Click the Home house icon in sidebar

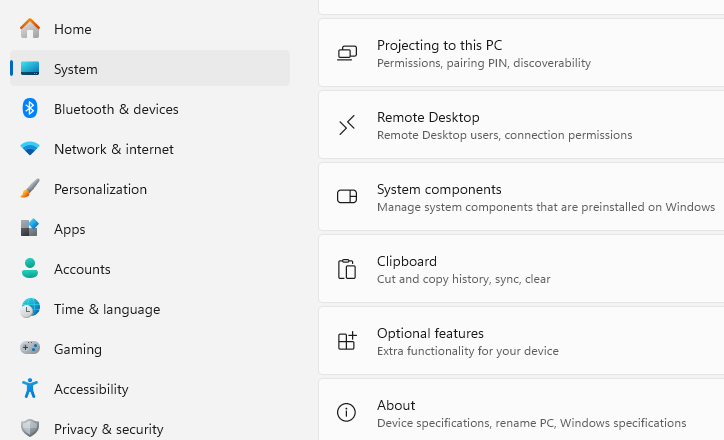[x=30, y=29]
